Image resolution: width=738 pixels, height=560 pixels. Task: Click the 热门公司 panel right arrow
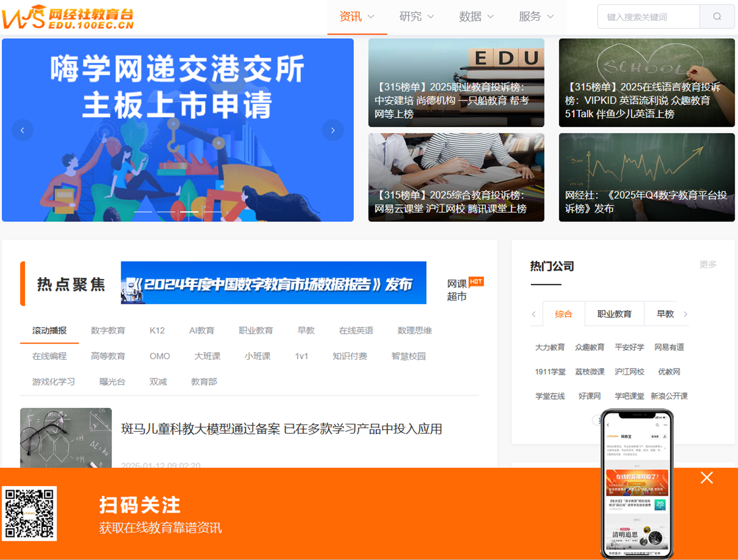click(686, 314)
